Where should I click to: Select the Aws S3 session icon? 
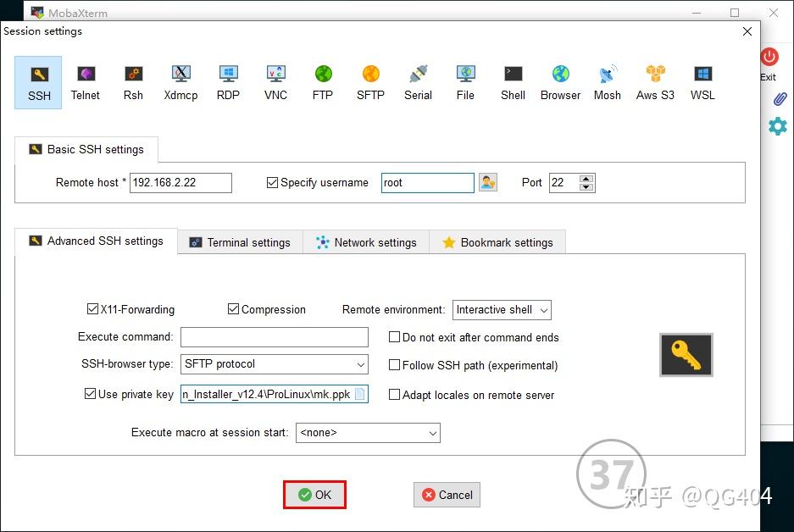(655, 82)
